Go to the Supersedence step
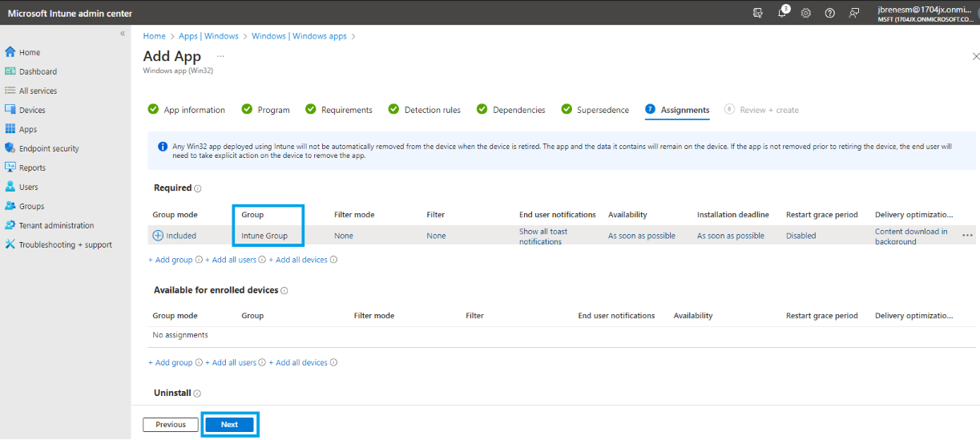 click(x=595, y=110)
